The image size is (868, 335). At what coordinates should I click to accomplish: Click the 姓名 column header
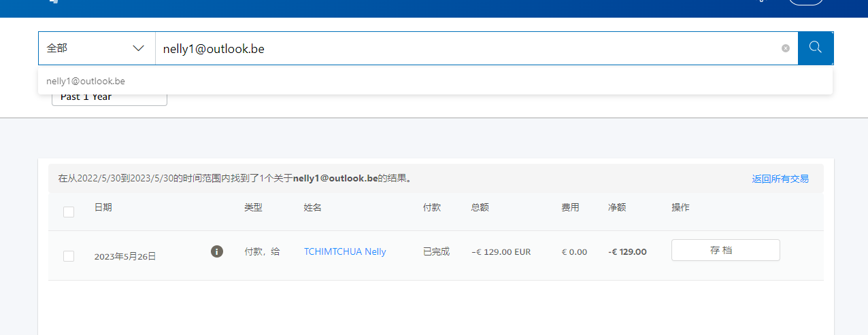[312, 207]
